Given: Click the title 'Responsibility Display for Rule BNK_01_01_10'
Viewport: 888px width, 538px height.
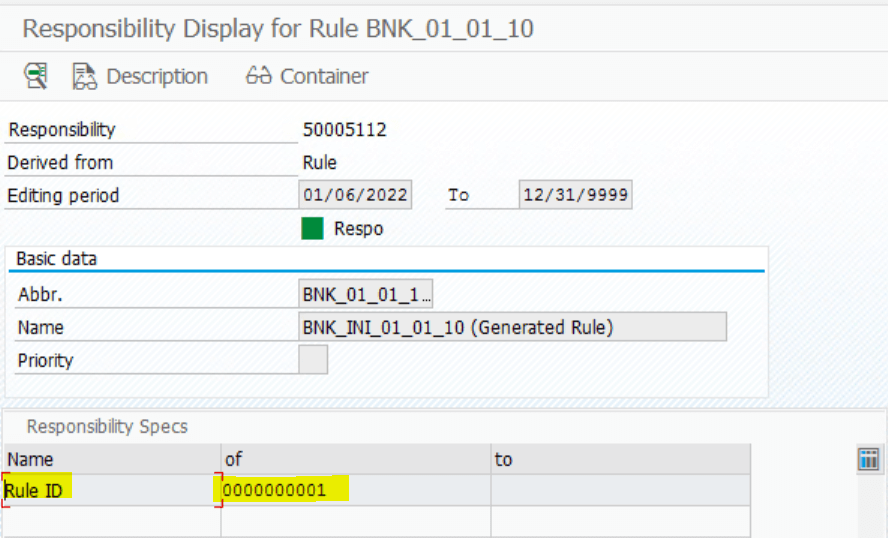Looking at the screenshot, I should pyautogui.click(x=278, y=28).
